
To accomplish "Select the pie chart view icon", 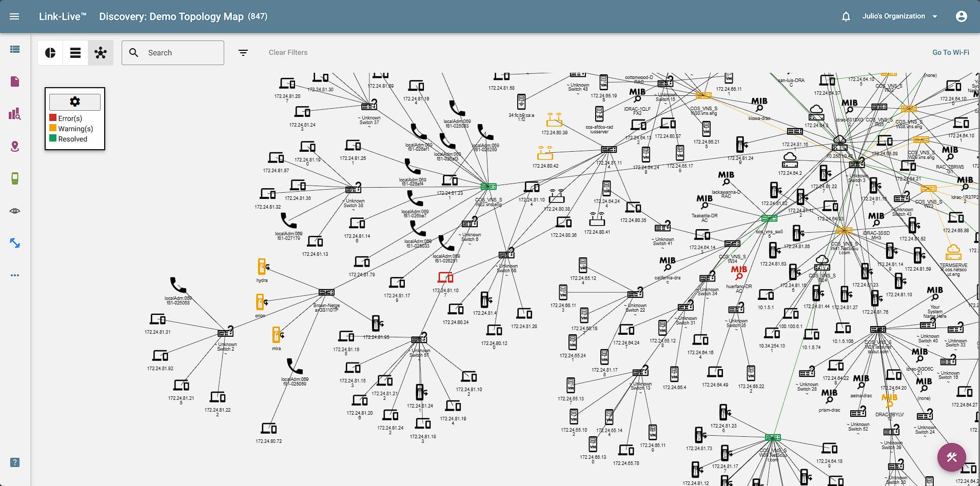I will tap(50, 52).
